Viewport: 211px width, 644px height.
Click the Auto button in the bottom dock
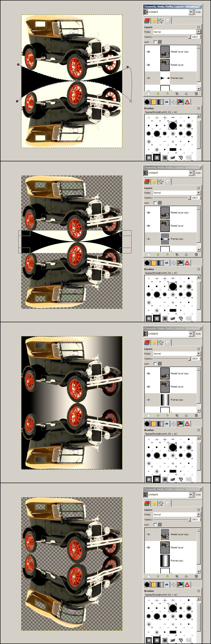(198, 494)
